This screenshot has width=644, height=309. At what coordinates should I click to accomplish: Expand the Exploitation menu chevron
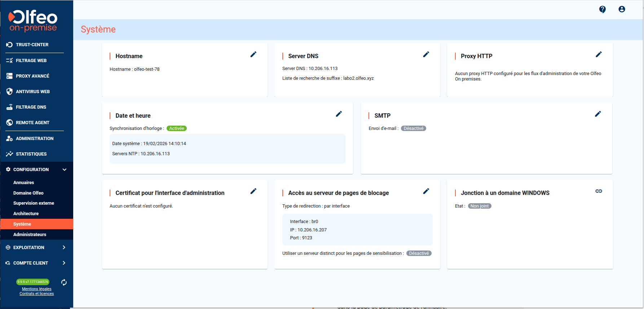[64, 248]
